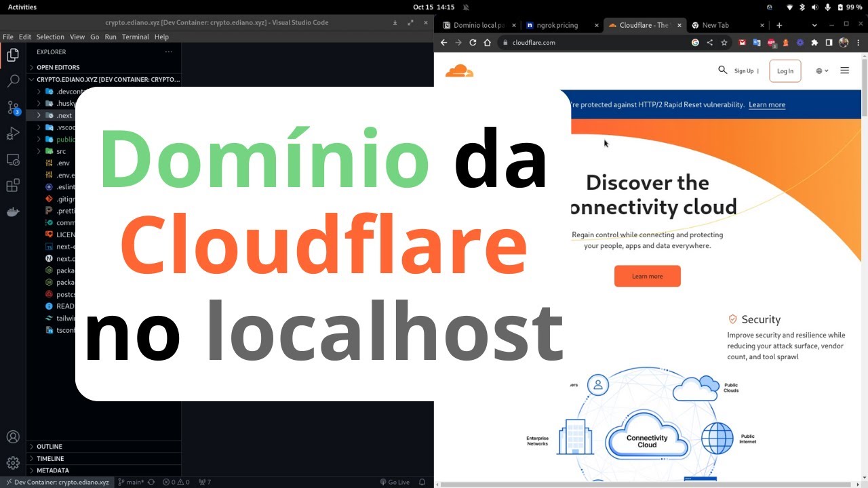This screenshot has height=488, width=868.
Task: Open GNOME Activities overview
Action: (x=22, y=7)
